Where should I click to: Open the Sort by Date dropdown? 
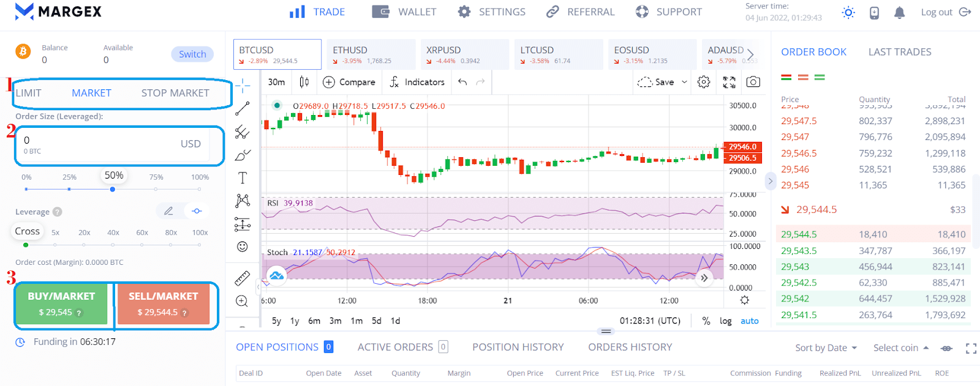click(x=826, y=348)
